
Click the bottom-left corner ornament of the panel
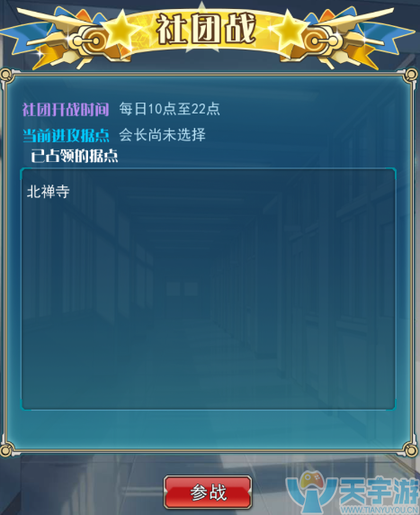click(x=6, y=448)
